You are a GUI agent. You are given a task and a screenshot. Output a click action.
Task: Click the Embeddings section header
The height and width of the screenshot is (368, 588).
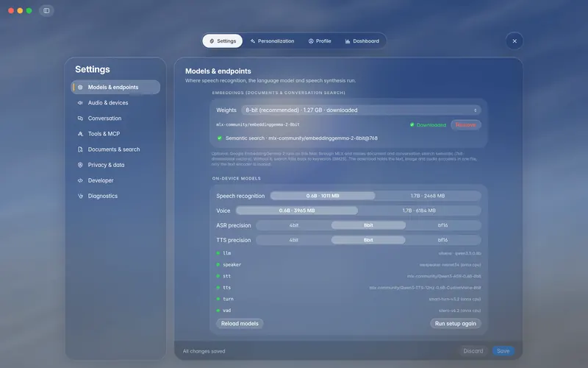click(x=279, y=93)
